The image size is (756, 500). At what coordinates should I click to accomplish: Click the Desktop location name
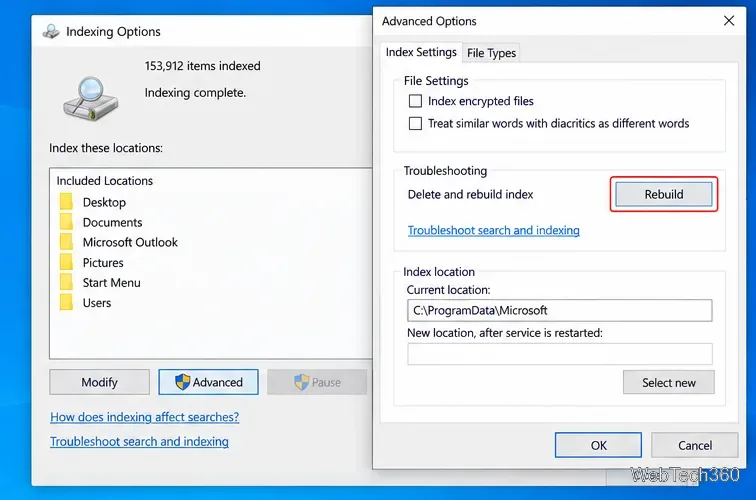click(104, 203)
